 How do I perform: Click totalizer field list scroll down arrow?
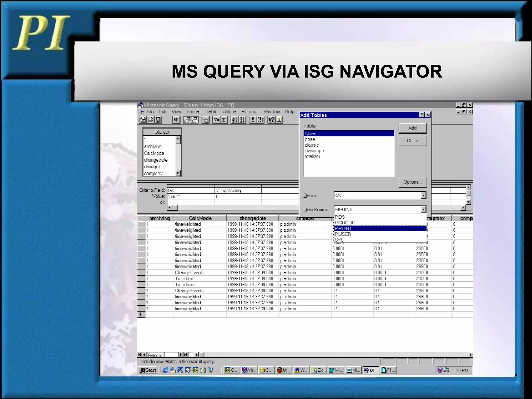(x=178, y=173)
